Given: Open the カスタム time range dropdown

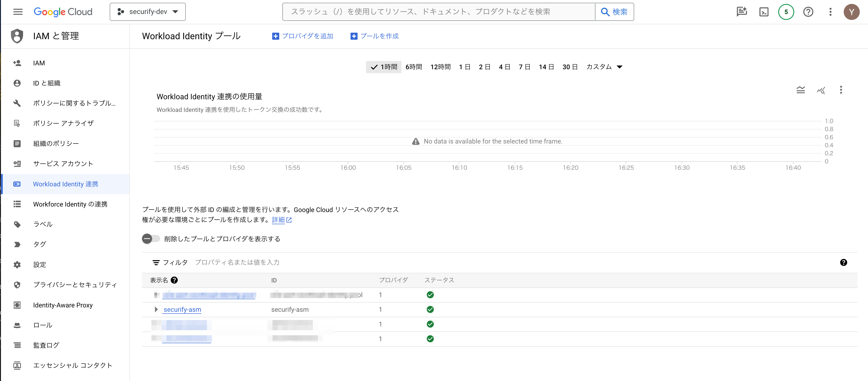Looking at the screenshot, I should pyautogui.click(x=604, y=67).
